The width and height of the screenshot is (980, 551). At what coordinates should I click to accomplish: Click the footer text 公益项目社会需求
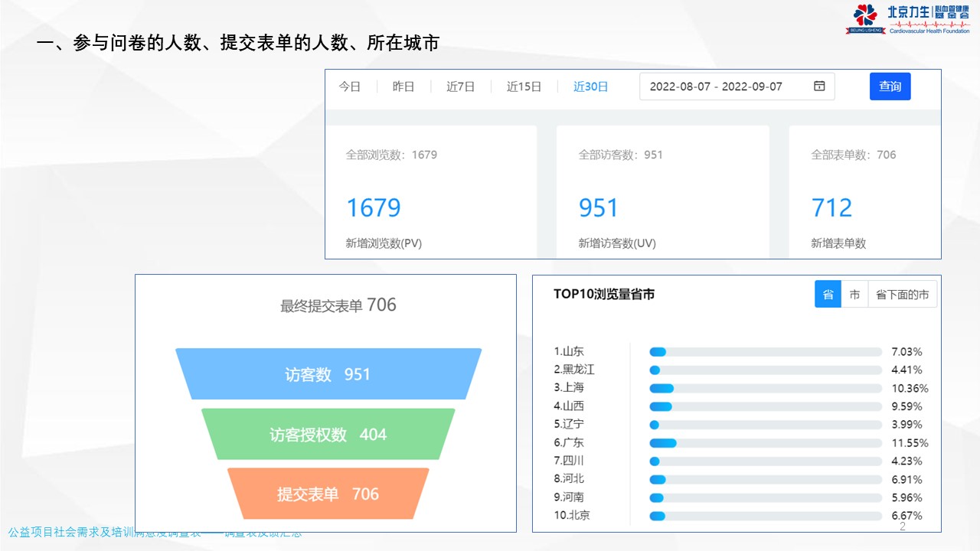(x=155, y=533)
